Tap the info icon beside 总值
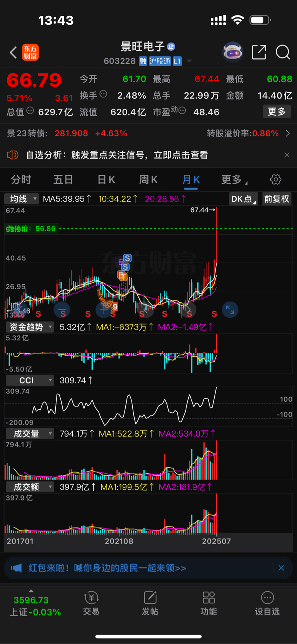The width and height of the screenshot is (297, 644). (30, 111)
